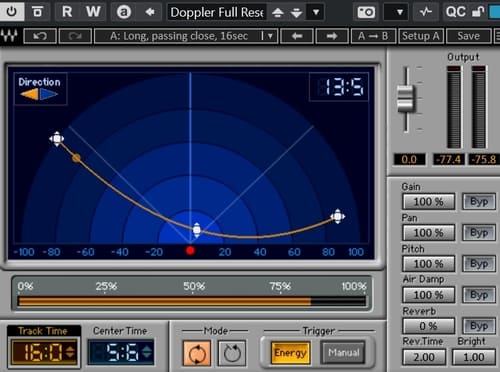Click the A to B copy button
Image resolution: width=500 pixels, height=372 pixels.
(373, 36)
